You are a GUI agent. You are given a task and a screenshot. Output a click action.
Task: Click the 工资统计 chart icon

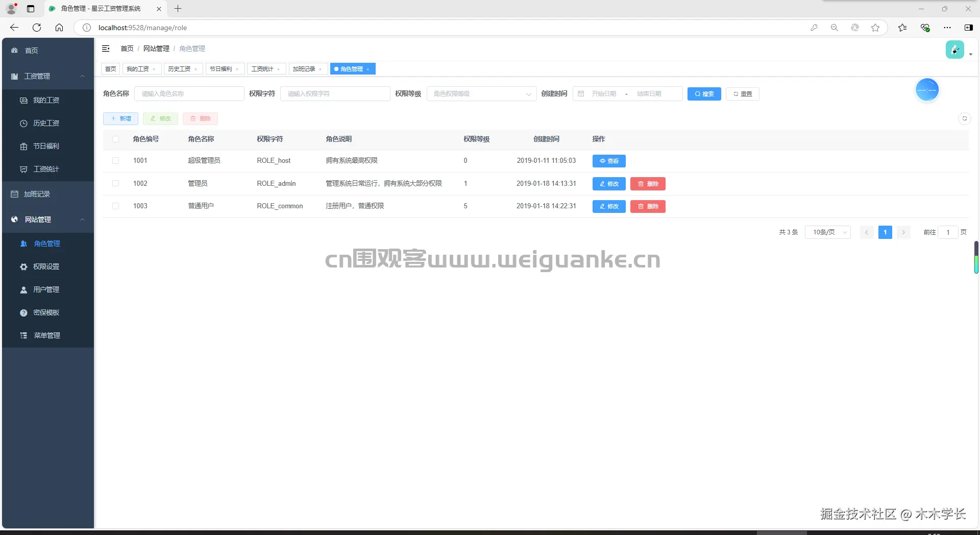pyautogui.click(x=23, y=169)
